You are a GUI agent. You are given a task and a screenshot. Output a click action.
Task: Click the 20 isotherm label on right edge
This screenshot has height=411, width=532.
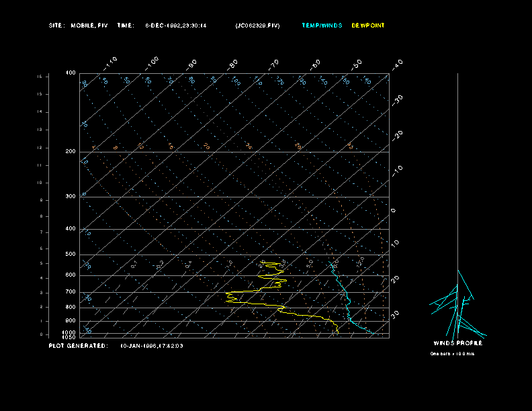coord(395,279)
